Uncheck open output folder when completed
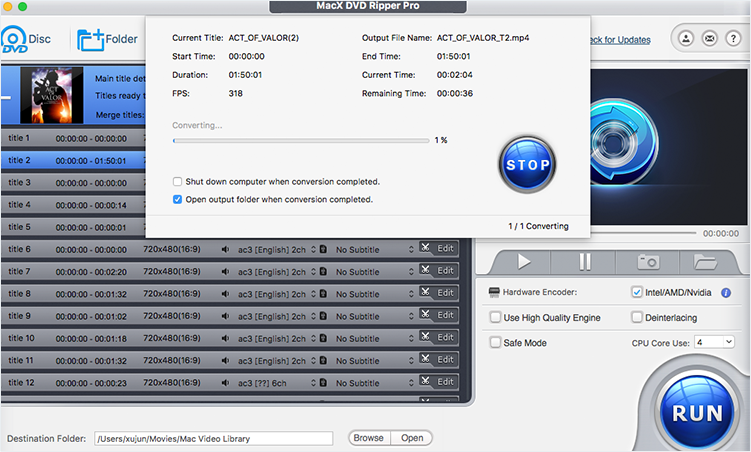 click(x=177, y=199)
